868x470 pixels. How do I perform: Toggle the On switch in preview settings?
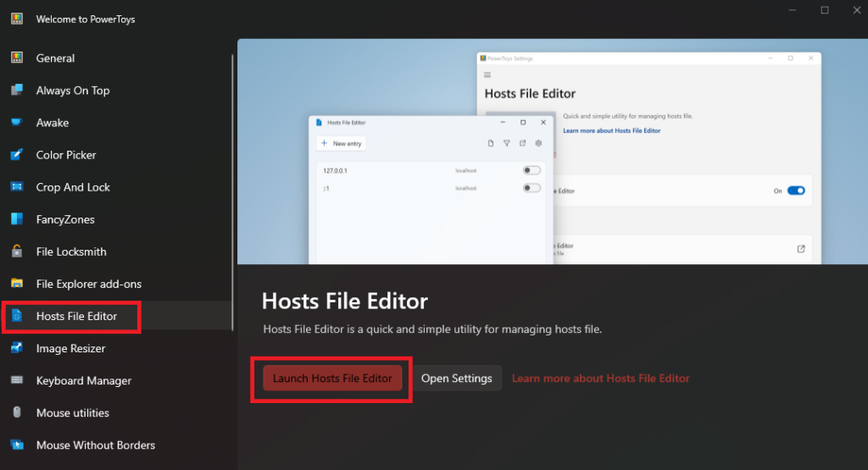(796, 191)
